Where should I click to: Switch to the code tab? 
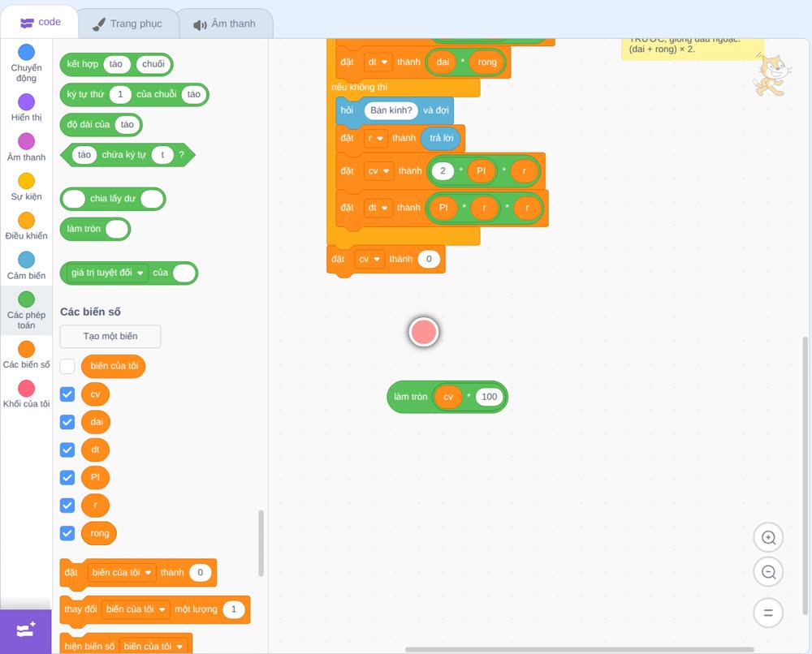(40, 22)
